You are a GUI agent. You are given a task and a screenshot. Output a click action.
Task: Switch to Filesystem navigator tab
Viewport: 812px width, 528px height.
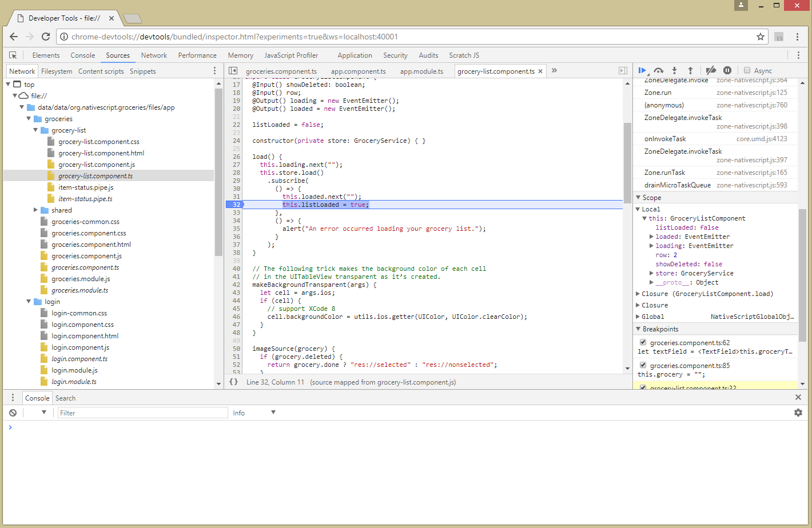pyautogui.click(x=57, y=71)
